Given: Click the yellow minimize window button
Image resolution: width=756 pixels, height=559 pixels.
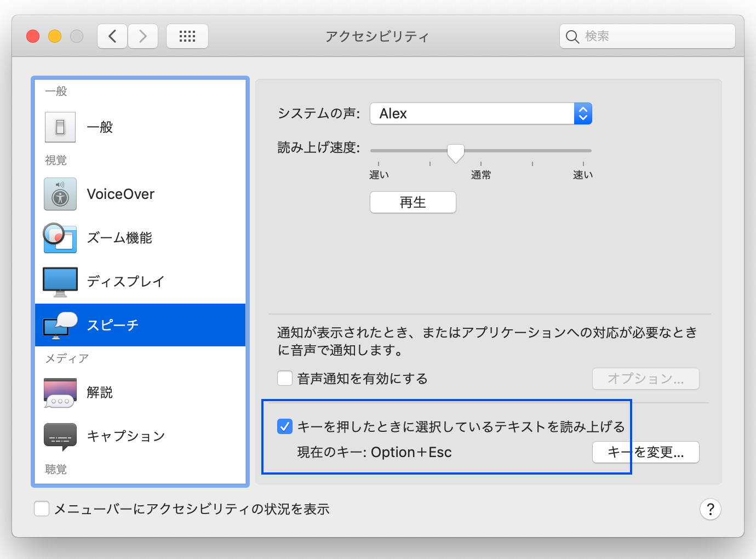Looking at the screenshot, I should click(x=55, y=36).
